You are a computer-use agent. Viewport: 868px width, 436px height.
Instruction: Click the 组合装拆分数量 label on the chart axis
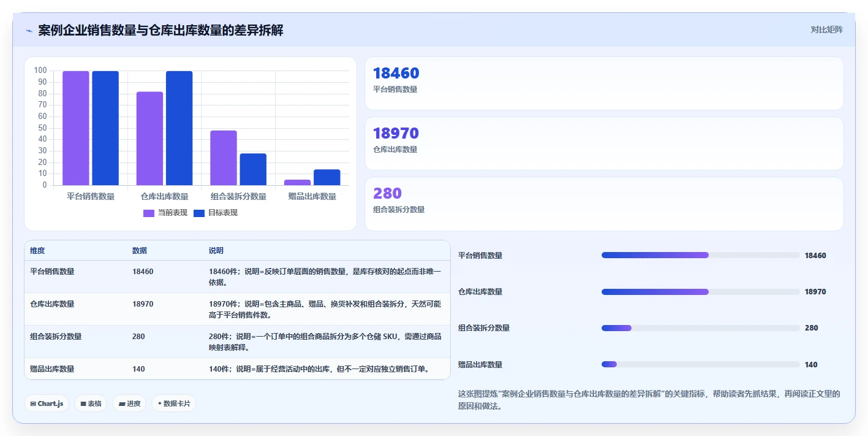[238, 196]
